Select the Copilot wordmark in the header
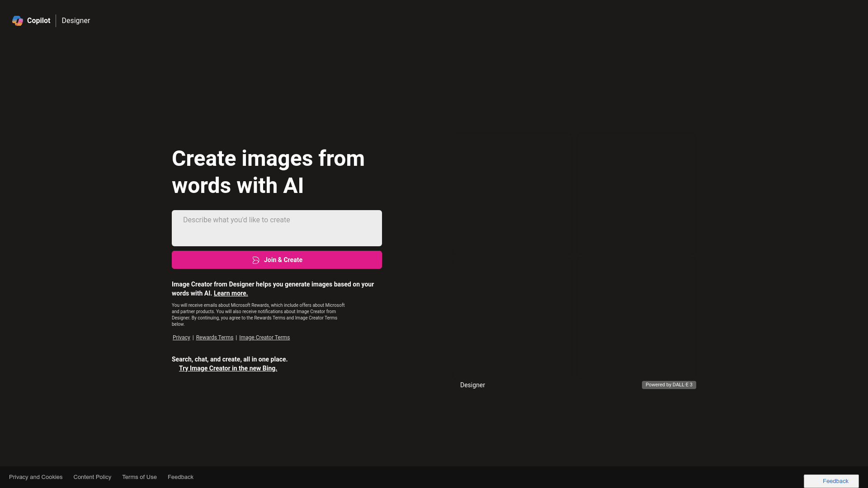The image size is (868, 488). pos(38,20)
